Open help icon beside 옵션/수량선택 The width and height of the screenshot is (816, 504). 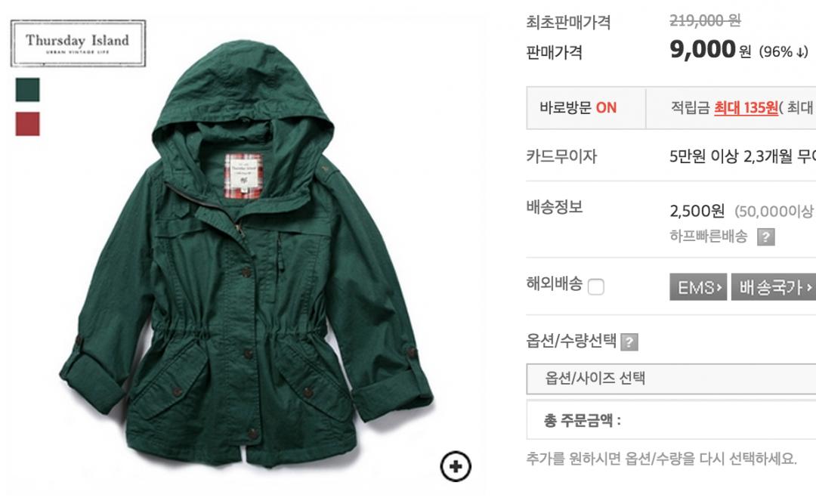click(x=629, y=342)
